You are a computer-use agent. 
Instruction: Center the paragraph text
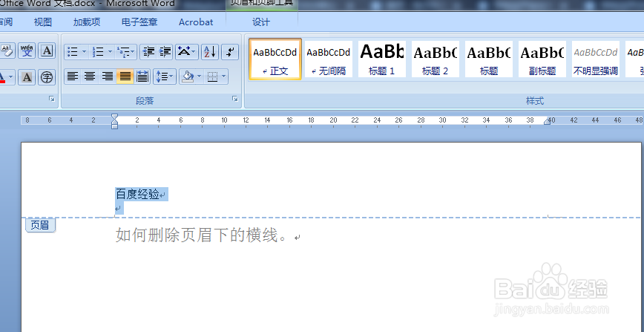[90, 77]
